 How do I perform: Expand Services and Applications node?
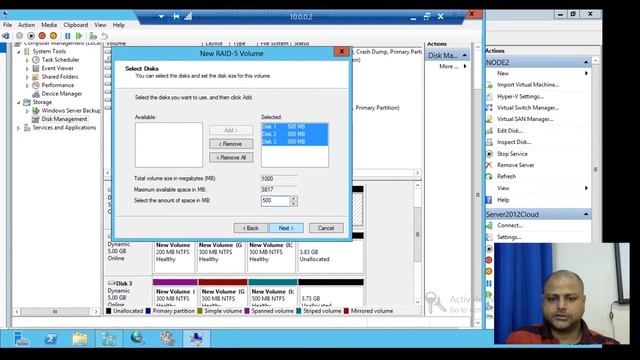(18, 128)
